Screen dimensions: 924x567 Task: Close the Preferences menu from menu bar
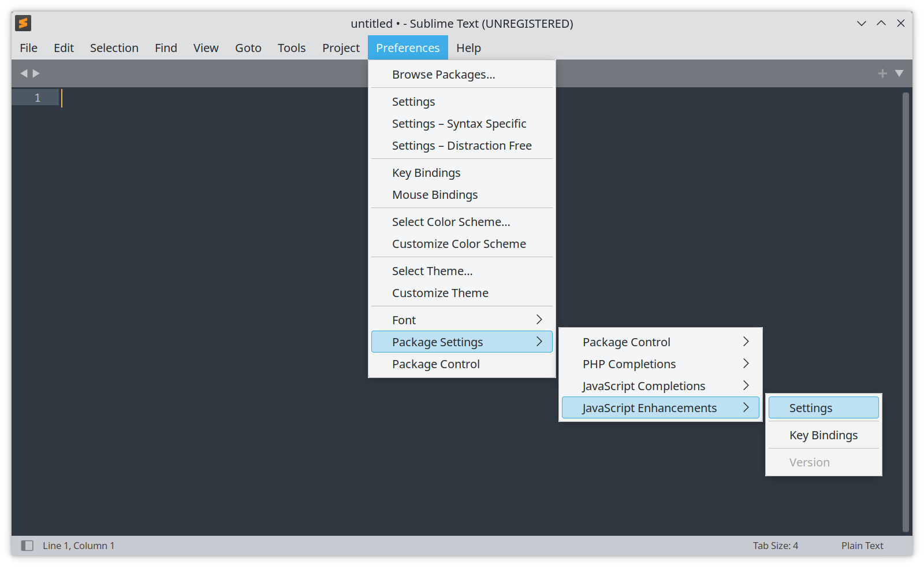pos(408,48)
